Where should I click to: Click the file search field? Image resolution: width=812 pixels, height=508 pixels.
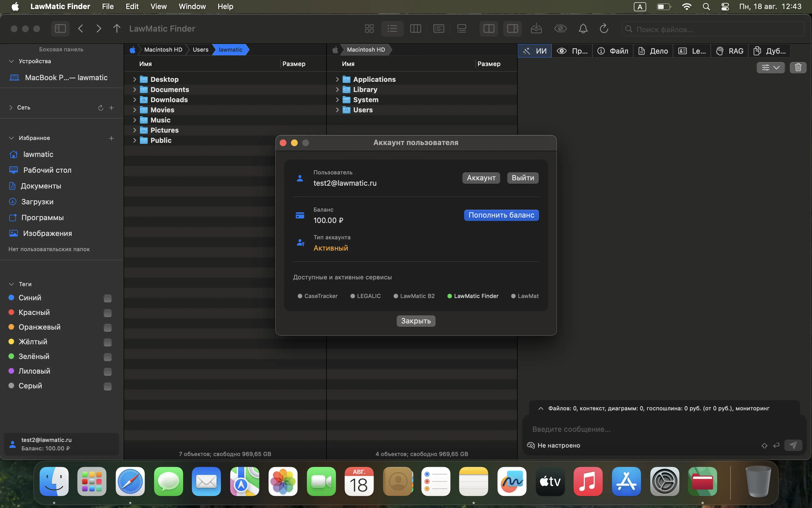[x=713, y=29]
